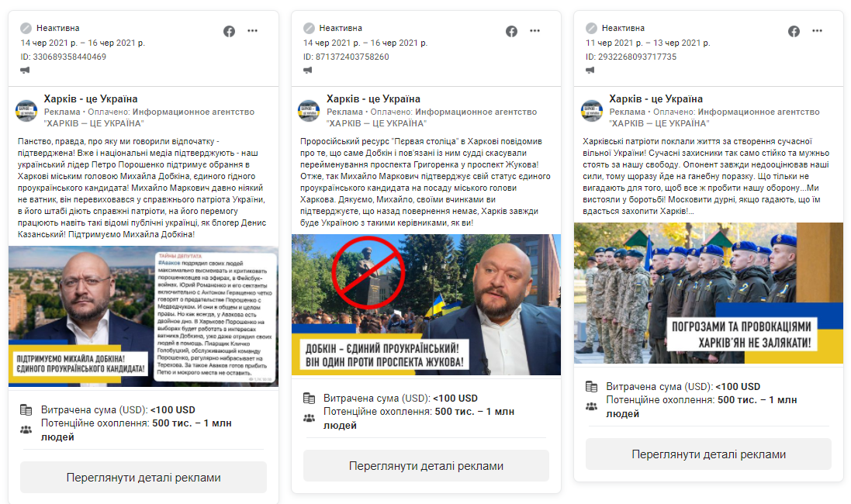851x504 pixels.
Task: Click megaphone icon under first ad ID
Action: tap(25, 70)
